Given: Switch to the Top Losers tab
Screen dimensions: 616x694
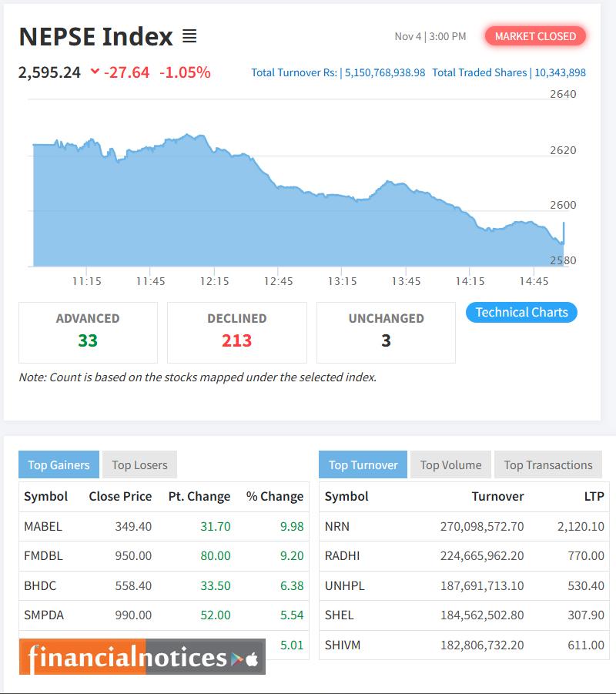Looking at the screenshot, I should coord(138,464).
